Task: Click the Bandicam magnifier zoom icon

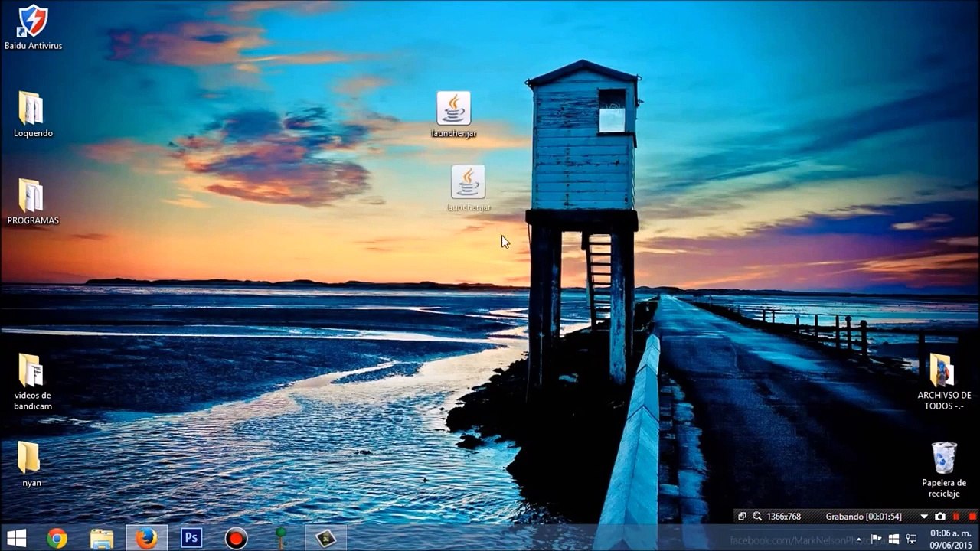Action: (x=757, y=517)
